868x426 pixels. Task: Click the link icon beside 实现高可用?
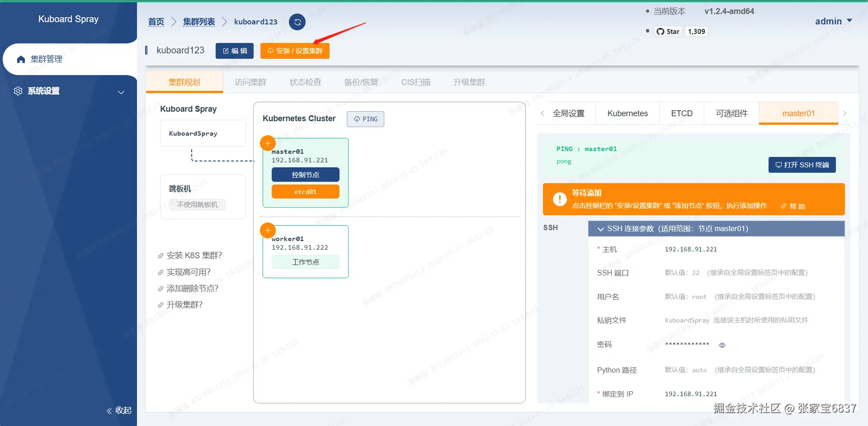tap(160, 272)
